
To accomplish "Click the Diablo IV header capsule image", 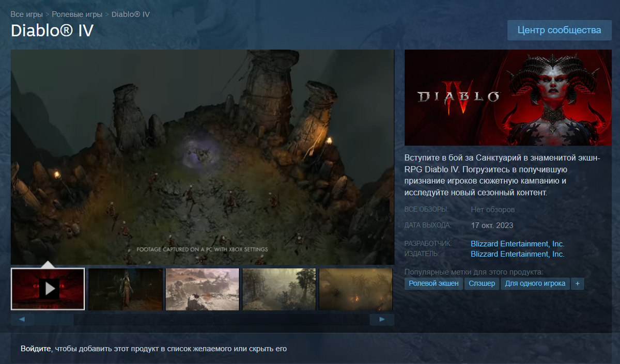I will point(508,98).
